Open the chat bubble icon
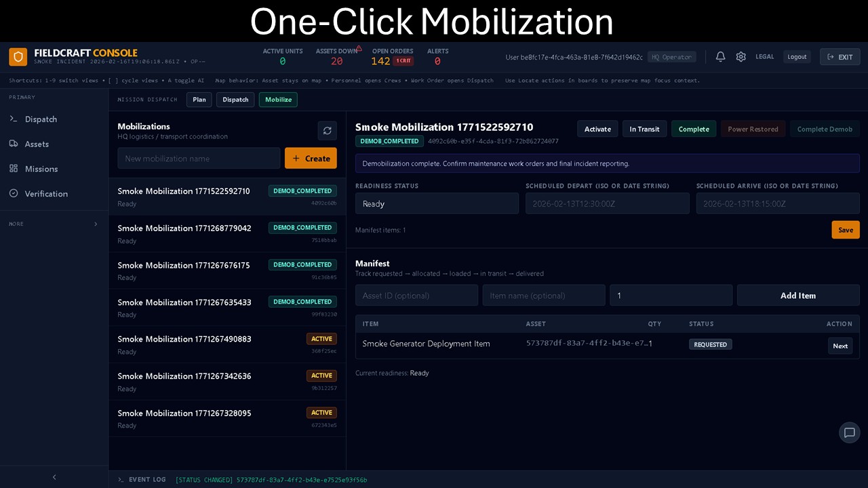868x488 pixels. (850, 432)
